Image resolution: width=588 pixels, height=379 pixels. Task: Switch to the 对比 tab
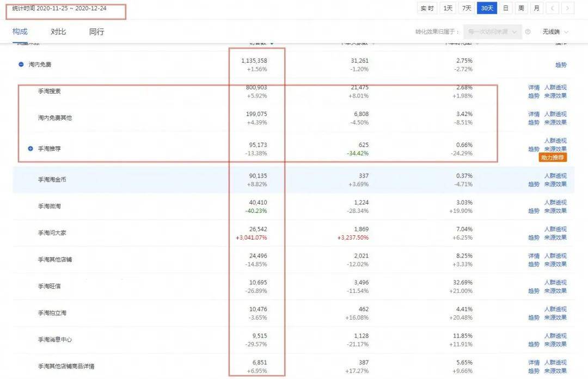pyautogui.click(x=58, y=32)
